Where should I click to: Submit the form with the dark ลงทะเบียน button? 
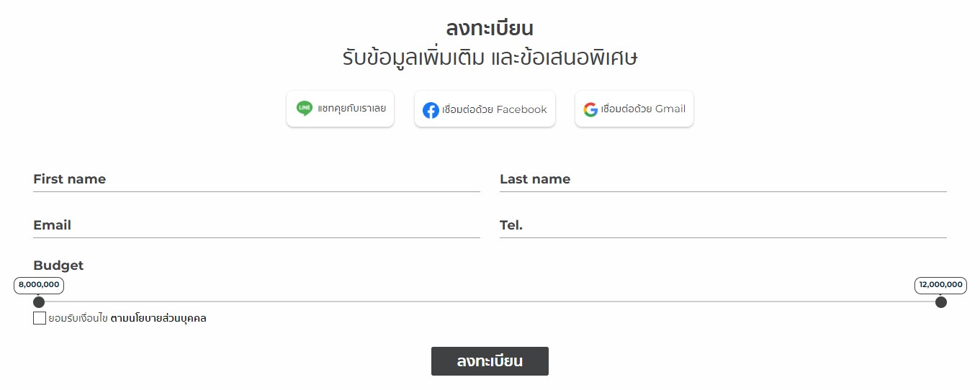pyautogui.click(x=490, y=361)
